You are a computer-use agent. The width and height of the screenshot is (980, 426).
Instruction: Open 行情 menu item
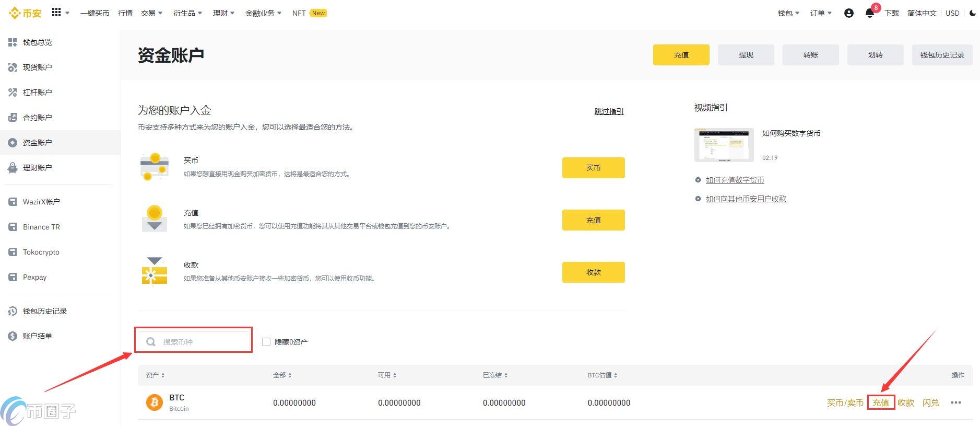coord(125,13)
